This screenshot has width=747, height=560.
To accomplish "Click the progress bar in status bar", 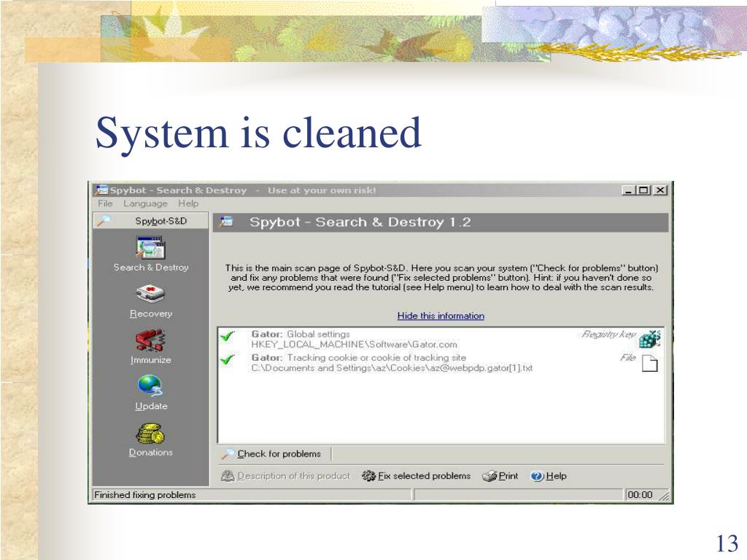I will [x=519, y=495].
